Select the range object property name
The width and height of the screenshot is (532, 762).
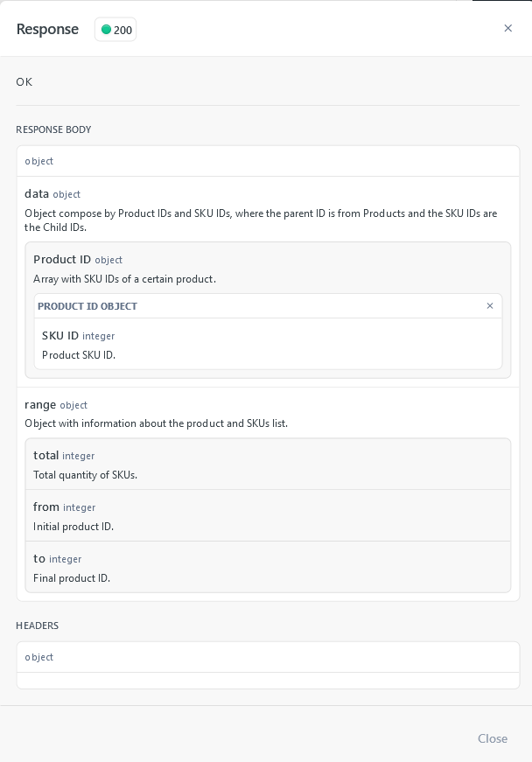pos(40,405)
